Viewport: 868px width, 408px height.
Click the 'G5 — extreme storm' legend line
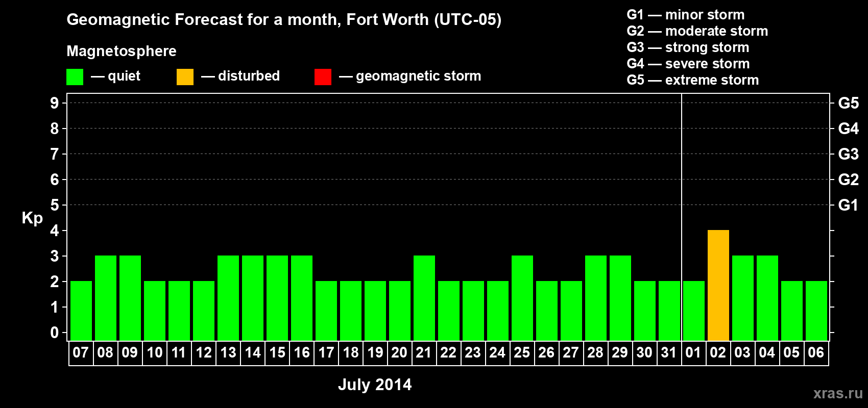[x=693, y=80]
